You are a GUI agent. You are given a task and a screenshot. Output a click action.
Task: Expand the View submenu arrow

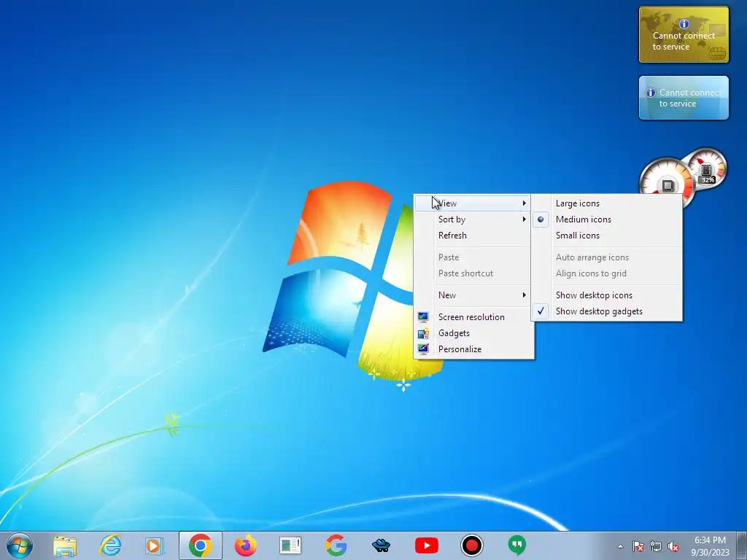point(524,203)
